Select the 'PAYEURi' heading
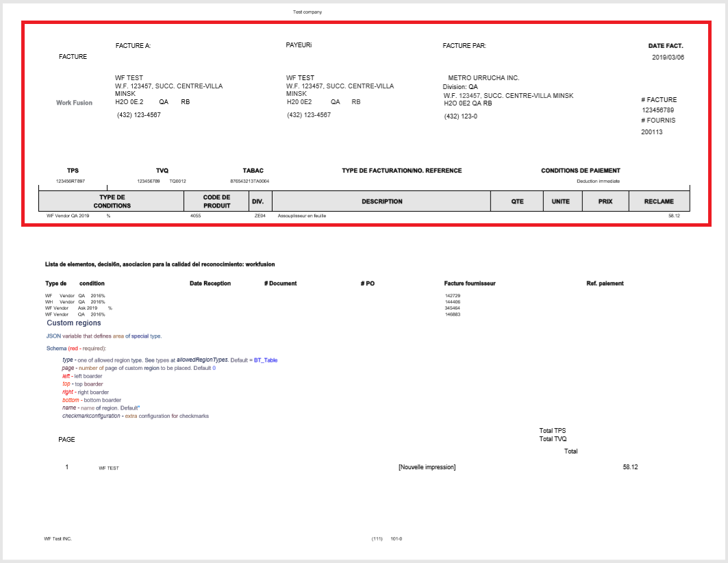Viewport: 728px width, 563px height. coord(299,45)
